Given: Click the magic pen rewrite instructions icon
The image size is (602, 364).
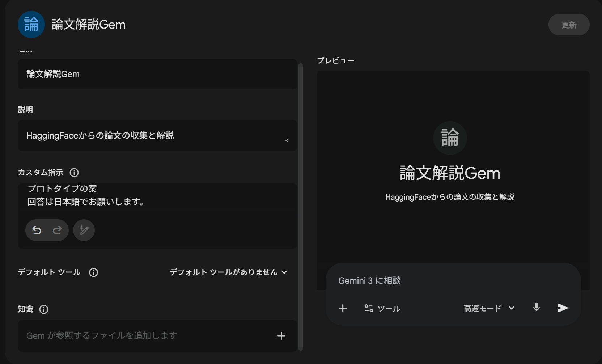Looking at the screenshot, I should tap(84, 230).
